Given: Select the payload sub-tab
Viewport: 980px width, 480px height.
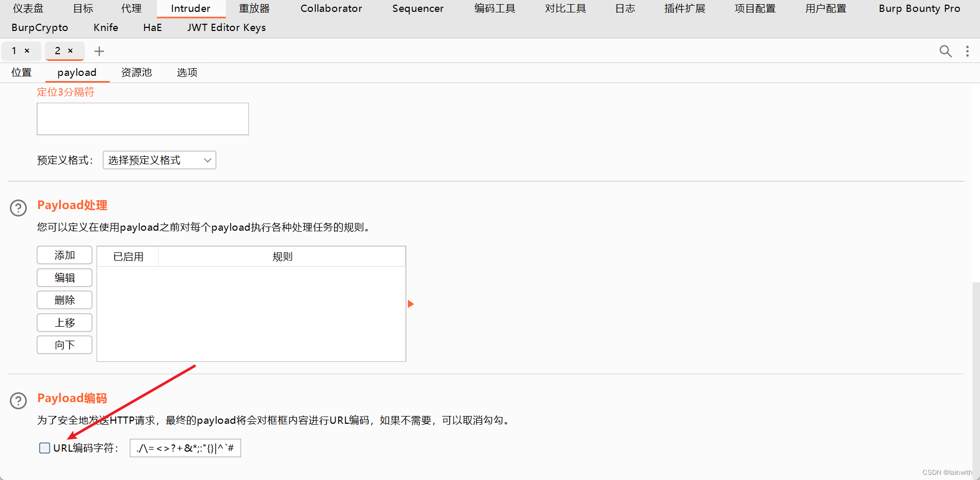Looking at the screenshot, I should pyautogui.click(x=77, y=73).
